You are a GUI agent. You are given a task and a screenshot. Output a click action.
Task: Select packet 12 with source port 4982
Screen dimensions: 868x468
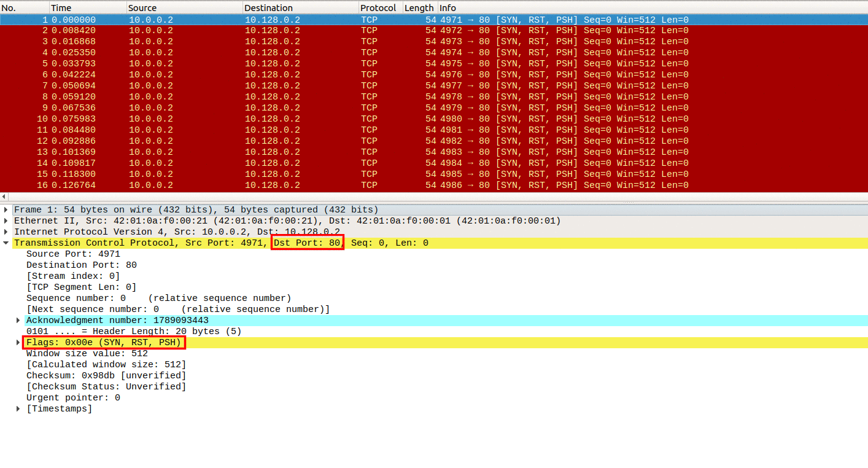[x=434, y=141]
